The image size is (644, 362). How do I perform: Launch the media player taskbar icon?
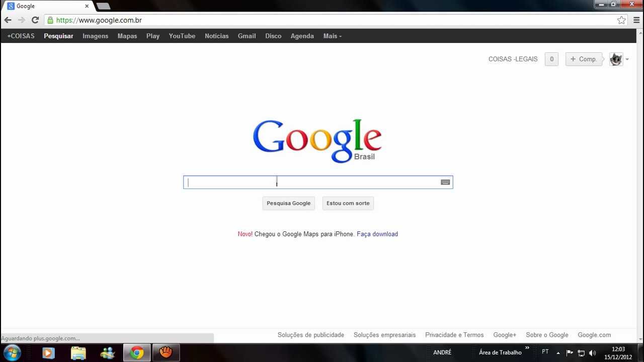point(48,353)
